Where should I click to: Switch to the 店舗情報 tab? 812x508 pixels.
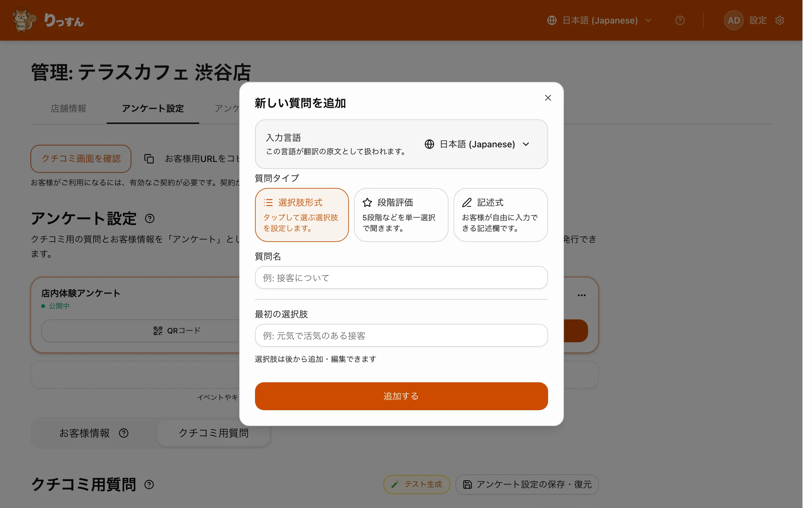pyautogui.click(x=69, y=109)
